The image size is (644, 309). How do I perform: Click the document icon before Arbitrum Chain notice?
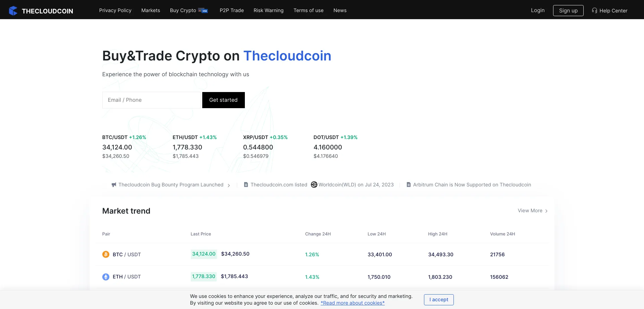click(x=409, y=185)
